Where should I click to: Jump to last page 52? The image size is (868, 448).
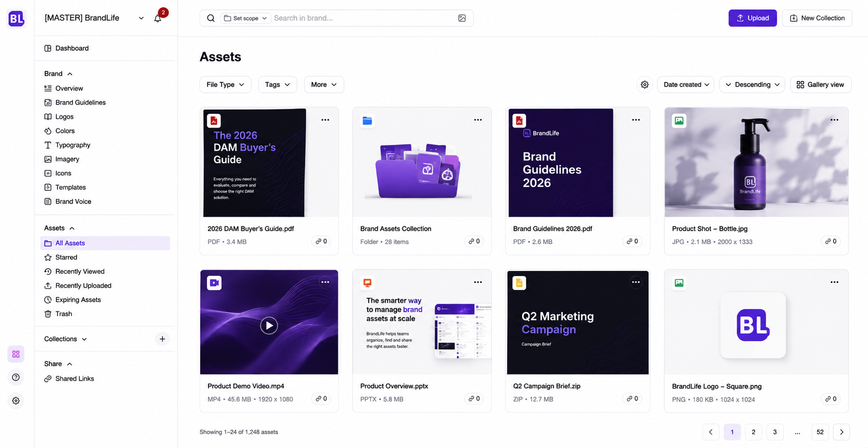tap(820, 432)
